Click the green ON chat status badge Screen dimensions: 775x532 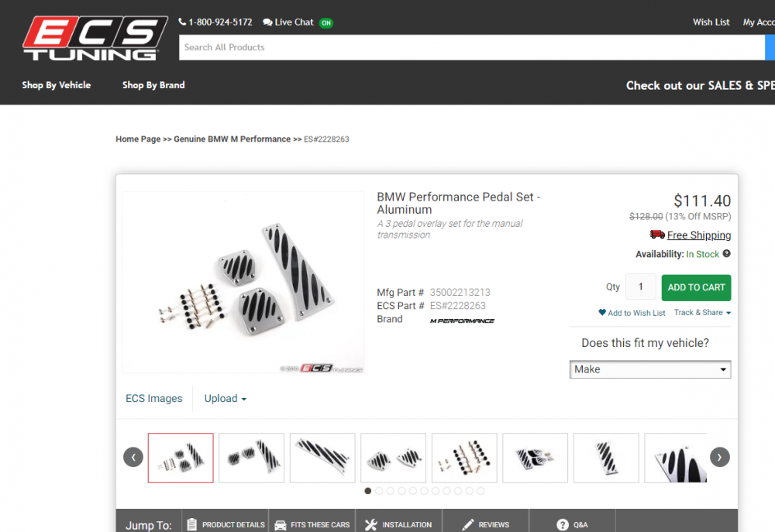pos(326,22)
